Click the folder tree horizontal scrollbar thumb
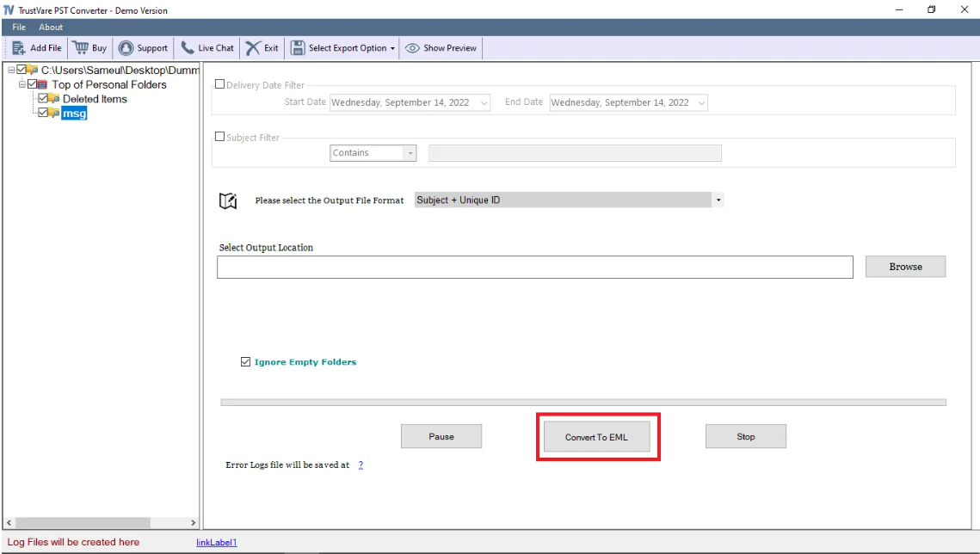This screenshot has width=980, height=554. 83,522
